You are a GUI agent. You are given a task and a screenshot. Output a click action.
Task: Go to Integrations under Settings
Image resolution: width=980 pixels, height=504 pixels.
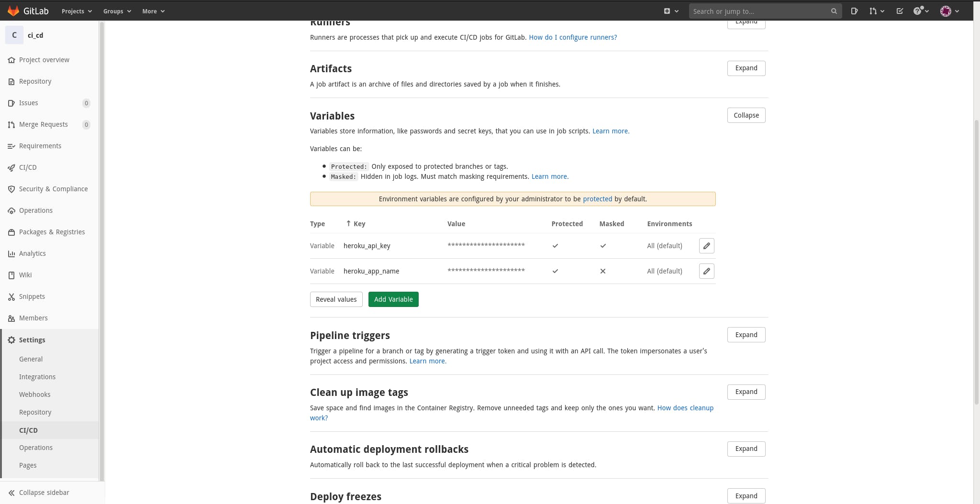pyautogui.click(x=37, y=377)
